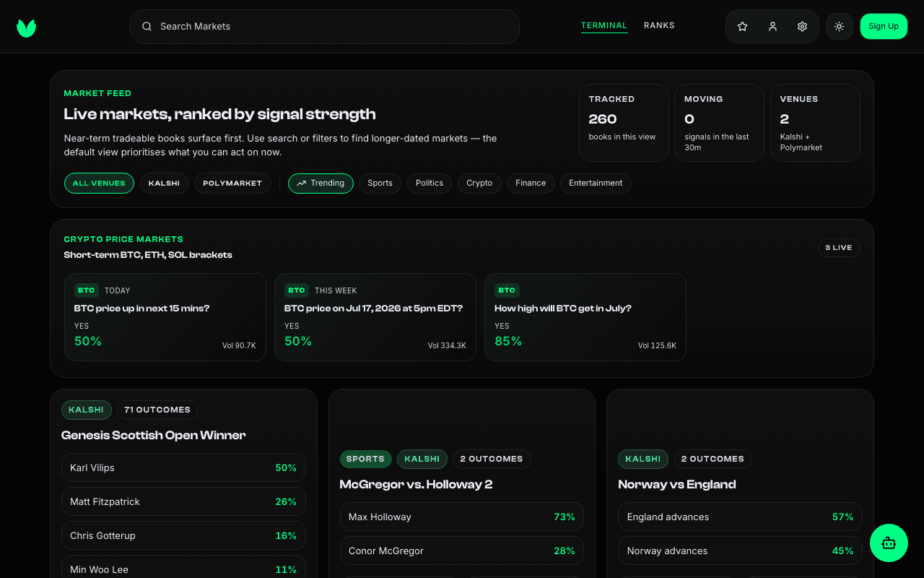Click the Crypto Price Markets heading
924x578 pixels.
tap(123, 239)
